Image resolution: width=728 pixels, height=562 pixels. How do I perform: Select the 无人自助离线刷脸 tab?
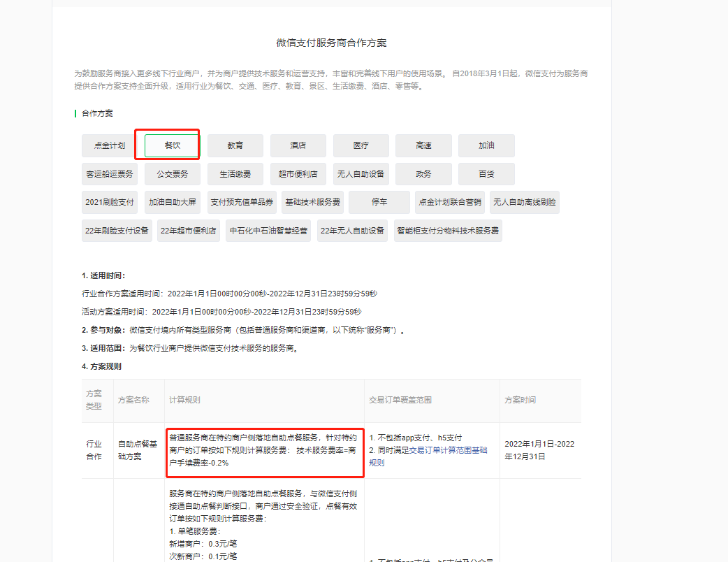tap(525, 202)
